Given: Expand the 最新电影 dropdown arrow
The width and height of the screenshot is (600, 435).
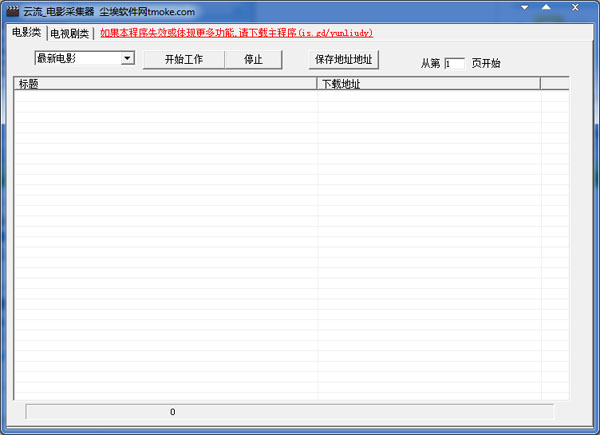Looking at the screenshot, I should tap(127, 59).
